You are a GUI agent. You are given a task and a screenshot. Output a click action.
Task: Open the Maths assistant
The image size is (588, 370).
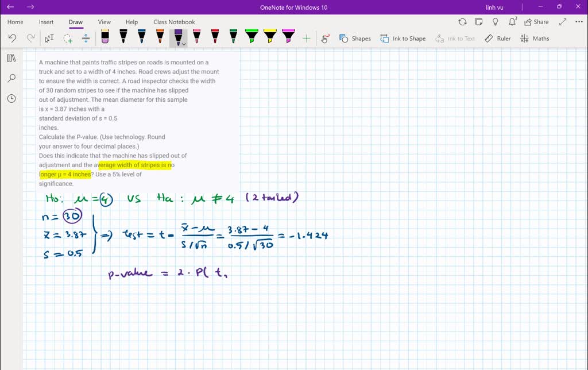tap(535, 38)
